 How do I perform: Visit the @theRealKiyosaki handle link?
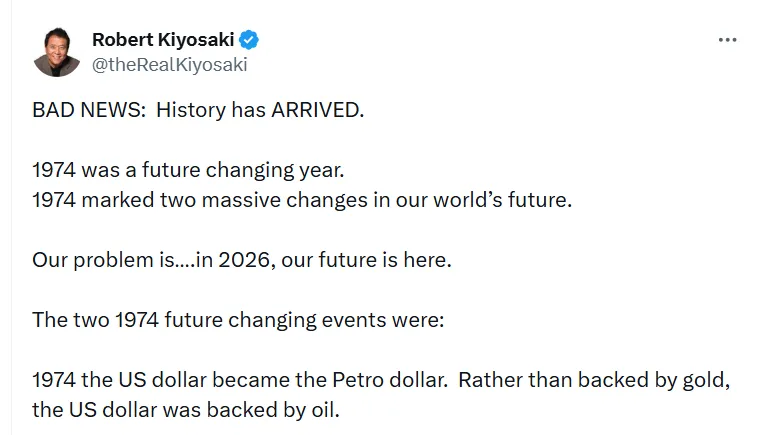click(x=169, y=64)
